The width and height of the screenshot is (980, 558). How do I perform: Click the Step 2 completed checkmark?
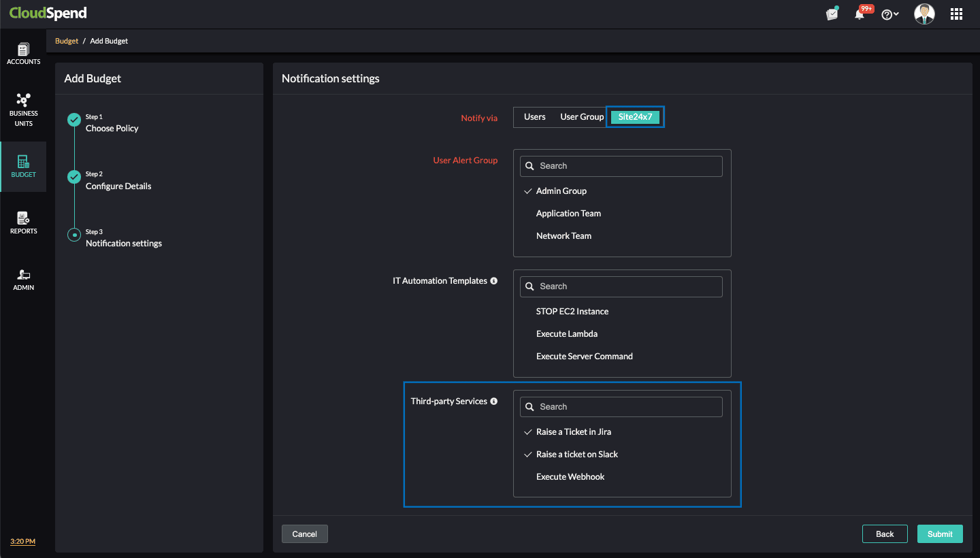pos(74,177)
